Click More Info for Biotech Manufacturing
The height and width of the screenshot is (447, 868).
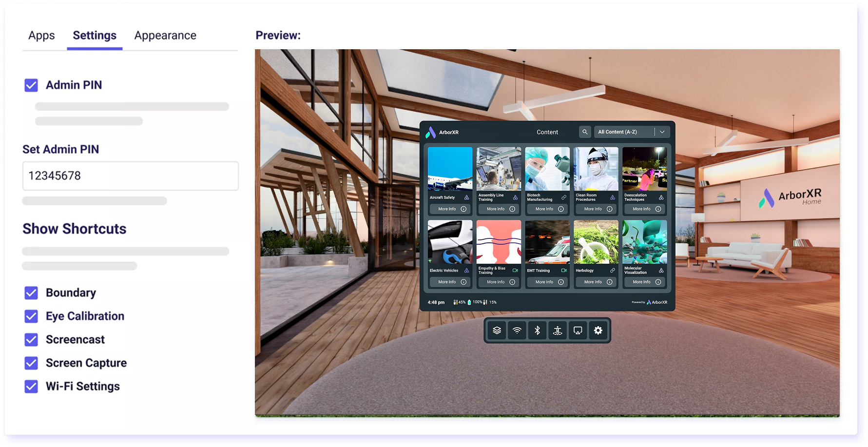coord(548,209)
